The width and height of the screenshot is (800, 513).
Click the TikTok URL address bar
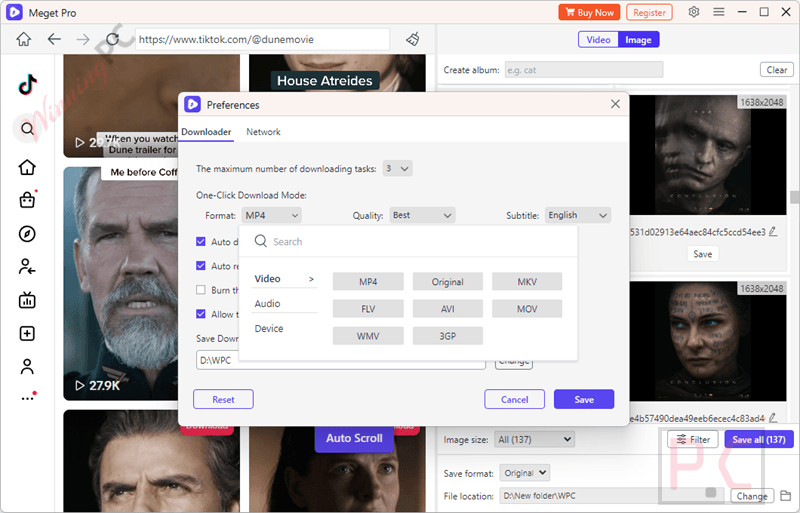coord(262,39)
